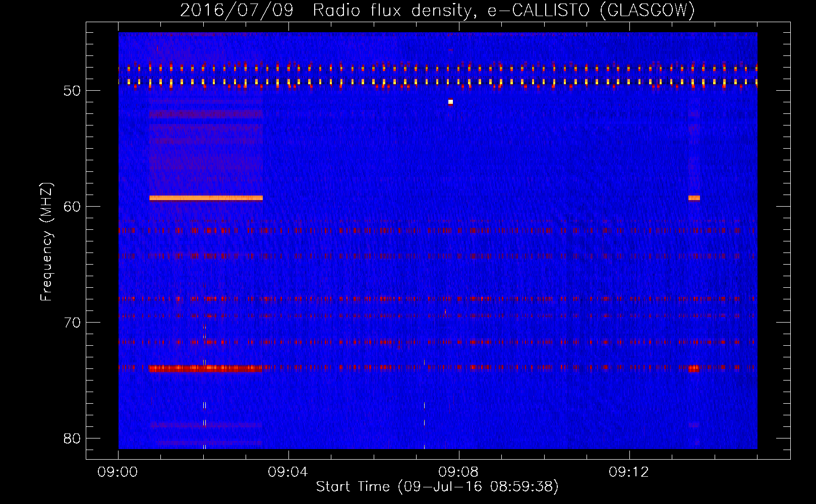Screen dimensions: 816x504
Task: Click the long orange band near 59 MHz
Action: click(x=206, y=198)
